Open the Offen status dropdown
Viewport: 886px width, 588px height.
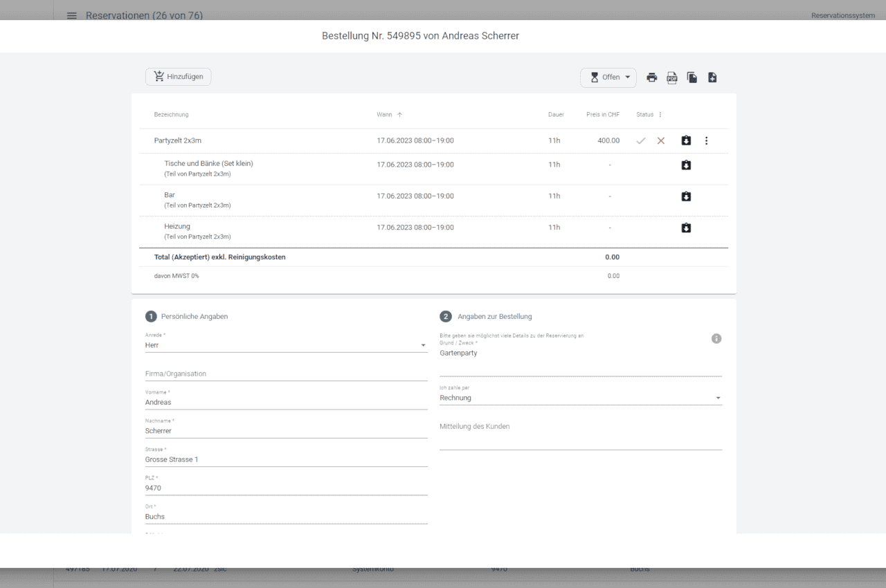[608, 77]
